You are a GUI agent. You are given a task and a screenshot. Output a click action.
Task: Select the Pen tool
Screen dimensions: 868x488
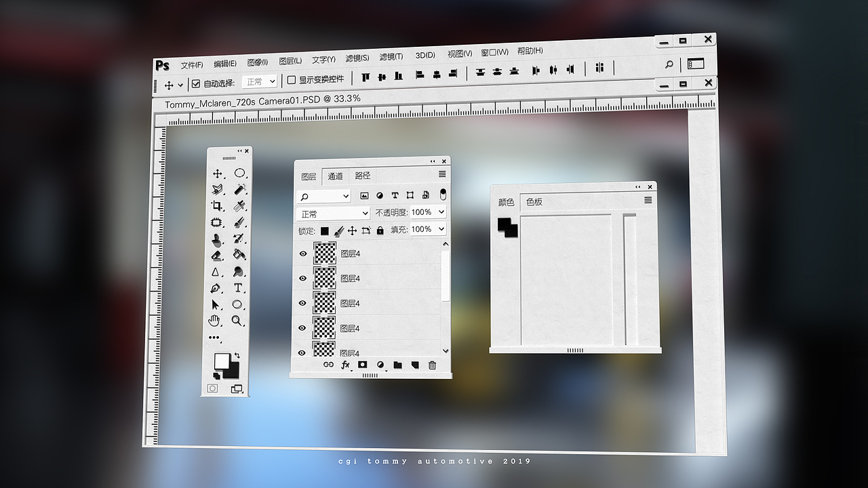[x=216, y=289]
